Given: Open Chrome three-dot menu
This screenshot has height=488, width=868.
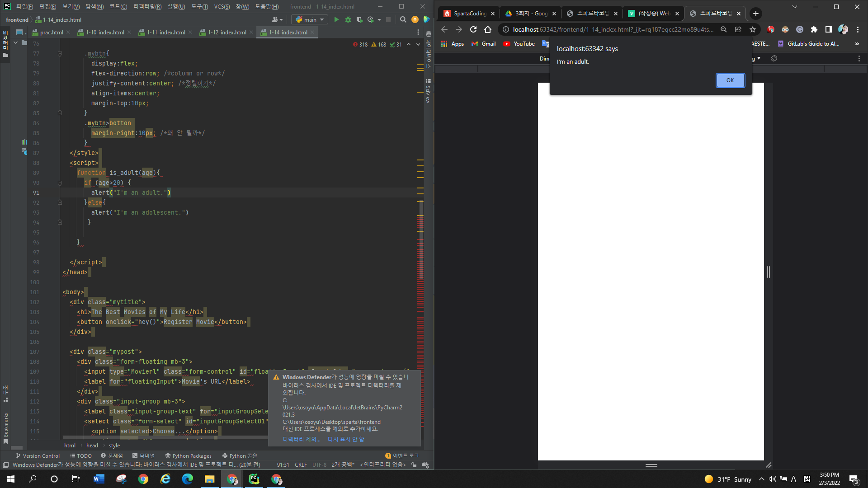Looking at the screenshot, I should [858, 29].
